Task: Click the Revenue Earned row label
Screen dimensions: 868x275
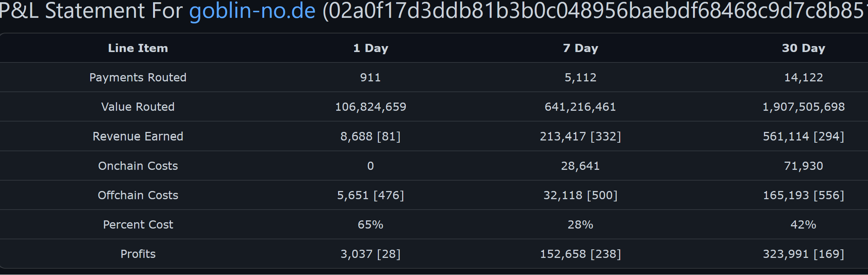Action: [138, 136]
